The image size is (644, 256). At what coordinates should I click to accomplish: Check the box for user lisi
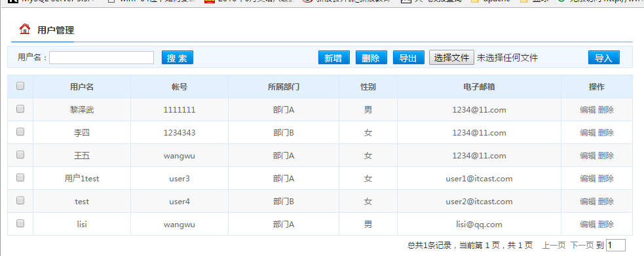(20, 223)
